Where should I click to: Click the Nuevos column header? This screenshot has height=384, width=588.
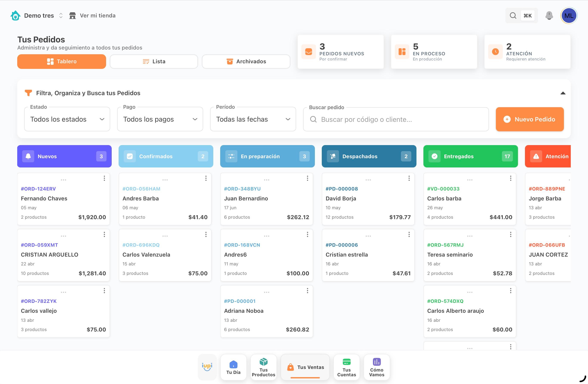(64, 156)
